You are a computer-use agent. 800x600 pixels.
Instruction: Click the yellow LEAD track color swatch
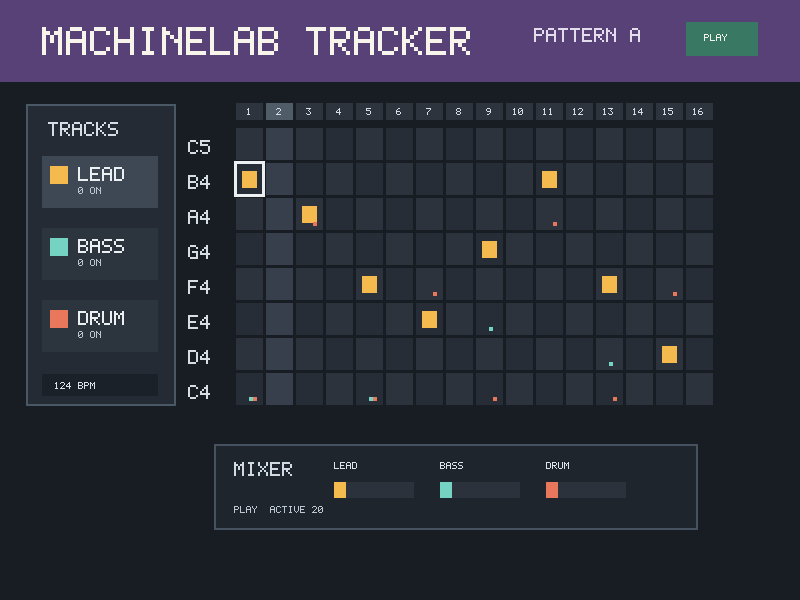pos(59,174)
